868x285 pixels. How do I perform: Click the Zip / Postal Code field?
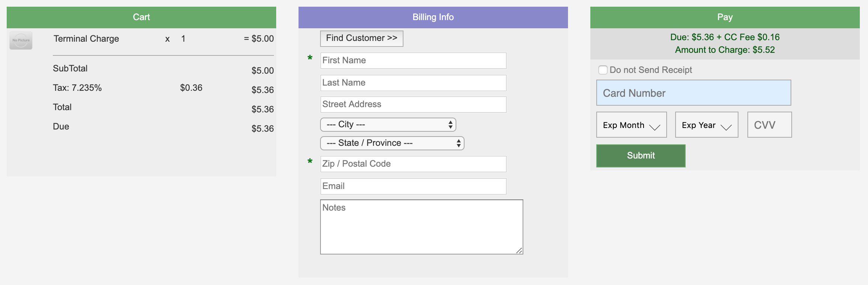(x=413, y=164)
